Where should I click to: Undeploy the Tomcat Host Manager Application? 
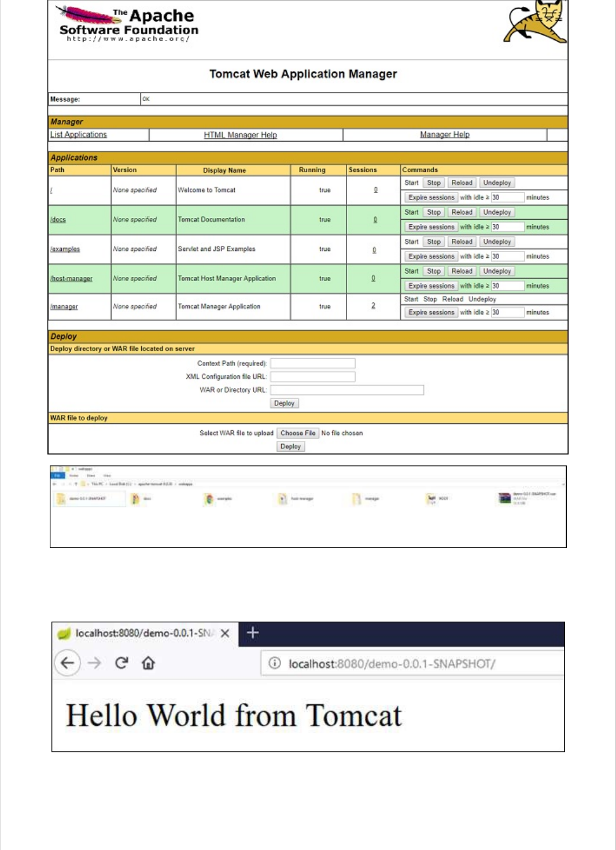pos(497,271)
